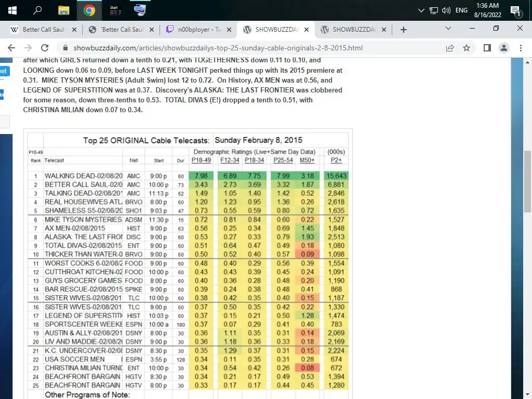Go forward to next page
Viewport: 532px width, 399px height.
point(28,48)
